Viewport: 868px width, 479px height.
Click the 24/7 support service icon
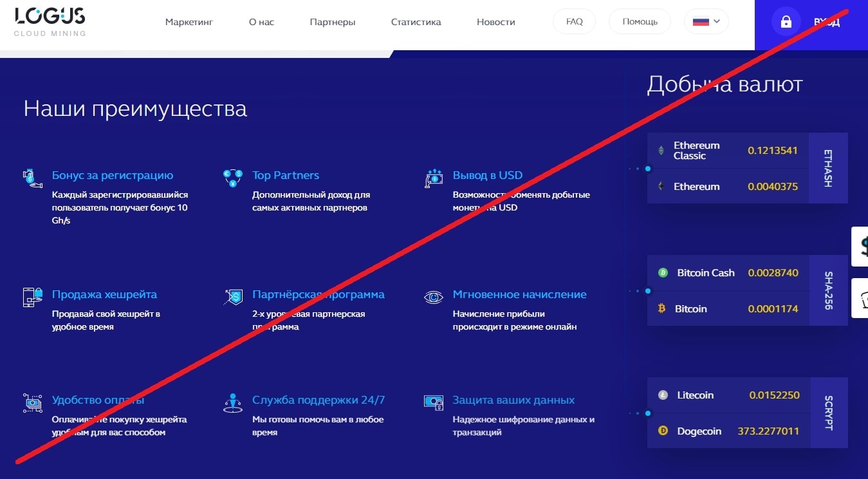coord(232,402)
